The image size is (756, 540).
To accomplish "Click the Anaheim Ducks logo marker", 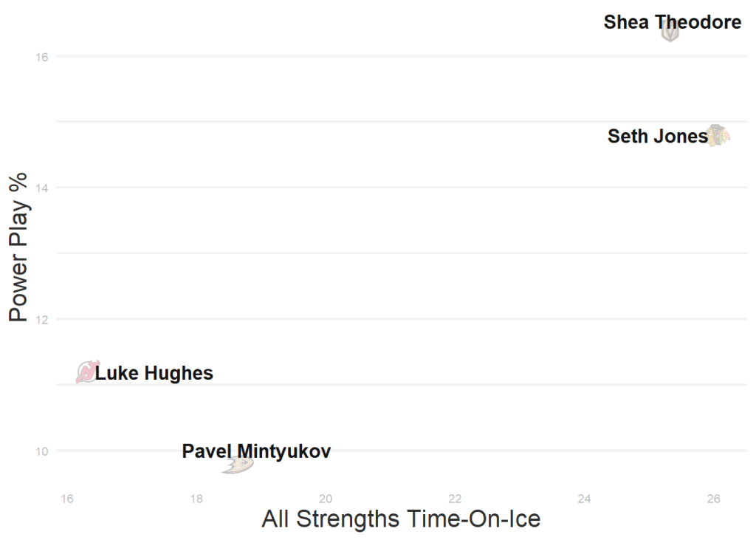I will pyautogui.click(x=238, y=465).
